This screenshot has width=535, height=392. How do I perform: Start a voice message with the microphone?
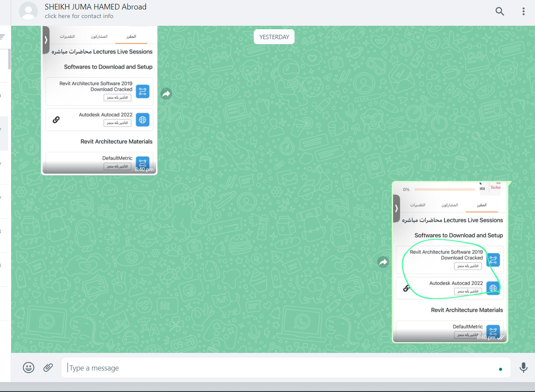point(523,367)
